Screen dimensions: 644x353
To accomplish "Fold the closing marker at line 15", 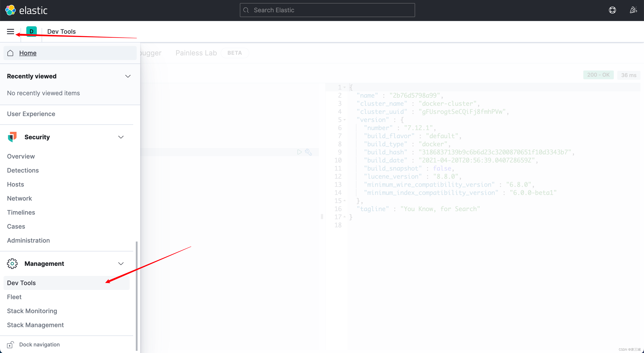I will (345, 201).
